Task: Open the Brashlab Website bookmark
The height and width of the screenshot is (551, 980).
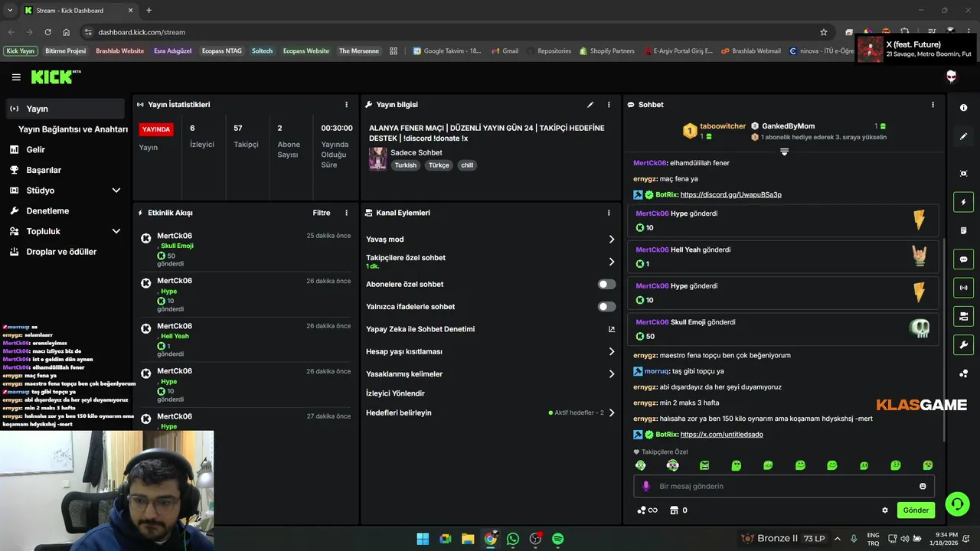Action: click(119, 51)
